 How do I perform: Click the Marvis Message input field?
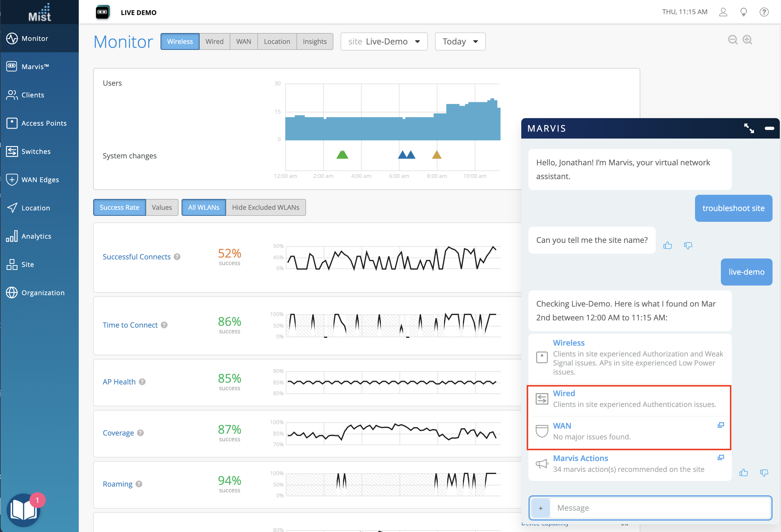coord(659,508)
